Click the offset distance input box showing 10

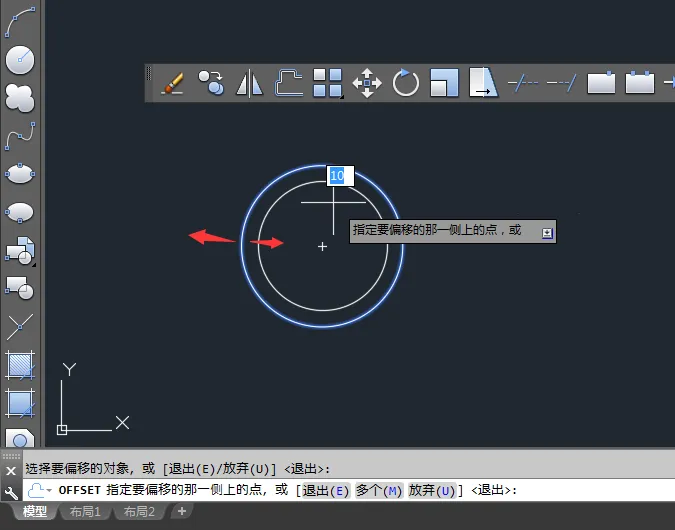point(339,176)
